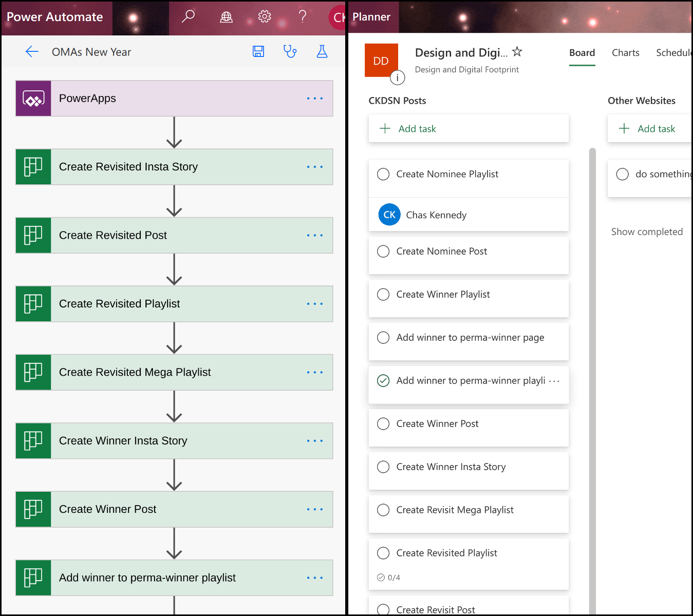Open the menu on Create Winner Insta Story action
Screen dimensions: 693x616
pyautogui.click(x=314, y=440)
